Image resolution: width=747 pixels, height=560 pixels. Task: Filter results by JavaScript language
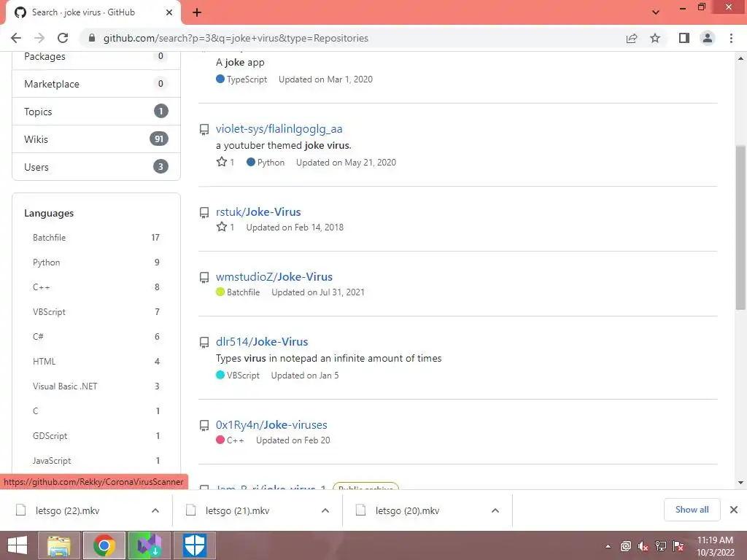[96, 461]
